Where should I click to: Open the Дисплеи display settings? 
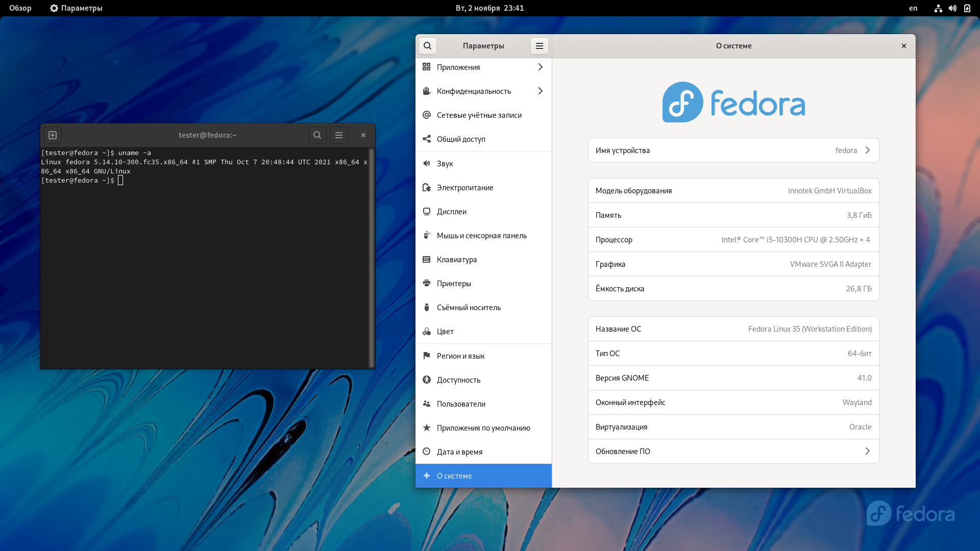point(483,212)
